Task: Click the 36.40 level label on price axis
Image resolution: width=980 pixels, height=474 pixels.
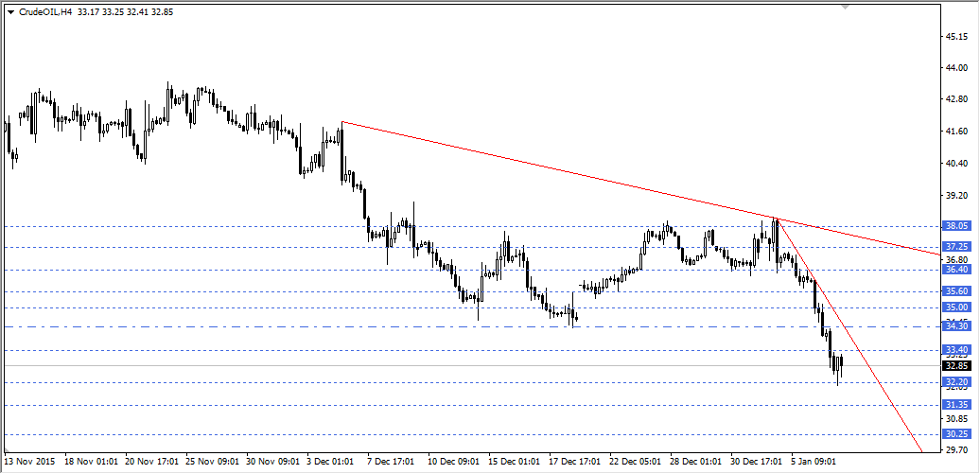Action: [x=956, y=270]
